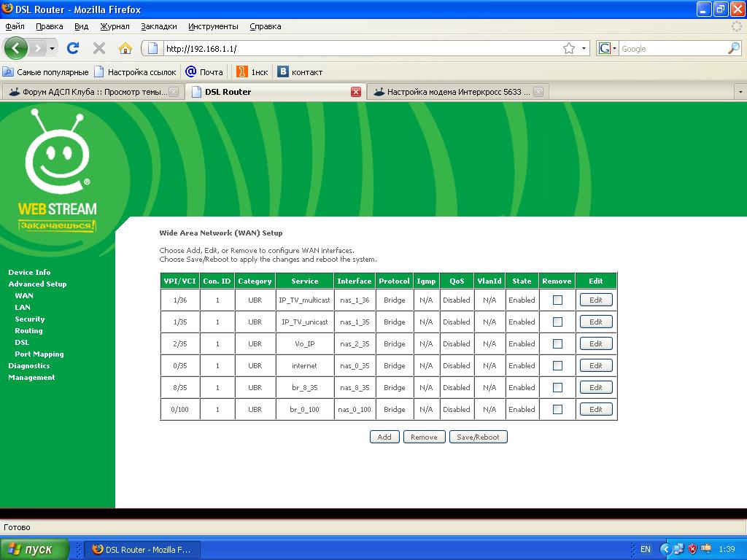
Task: Open the пуск Start menu
Action: click(x=34, y=550)
